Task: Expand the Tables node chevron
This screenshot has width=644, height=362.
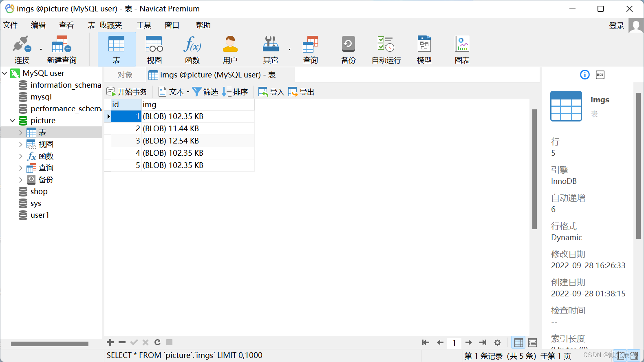Action: [20, 132]
